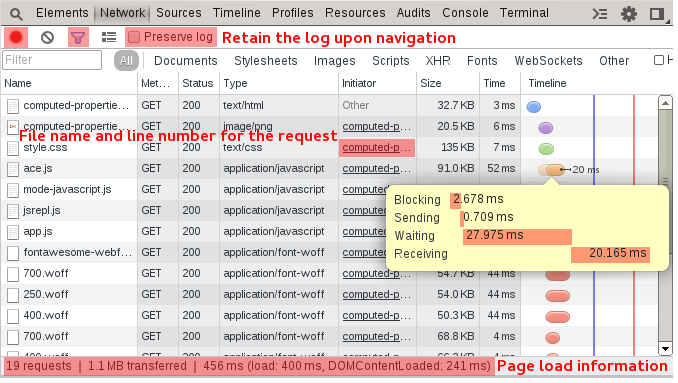Select the text/html computed-properties request
The height and width of the screenshot is (383, 678).
tap(76, 105)
